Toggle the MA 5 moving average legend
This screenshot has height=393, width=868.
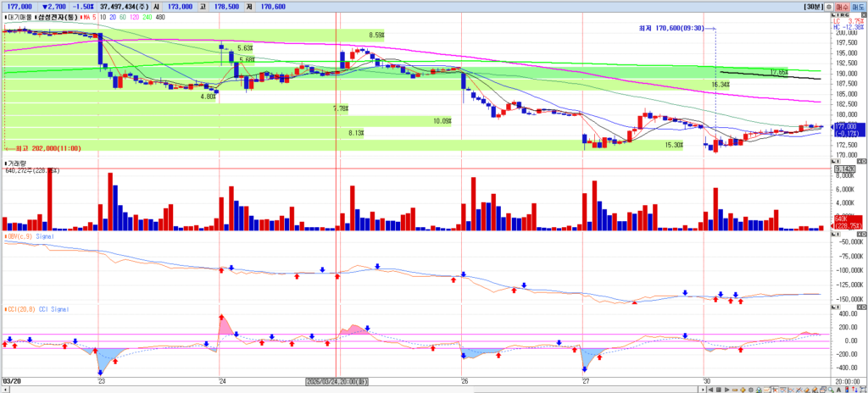tap(89, 15)
